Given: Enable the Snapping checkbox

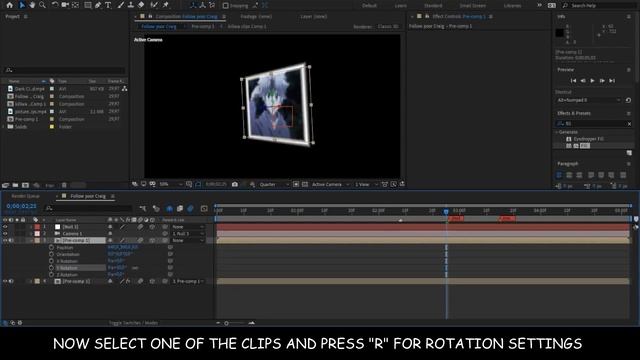Looking at the screenshot, I should [225, 6].
